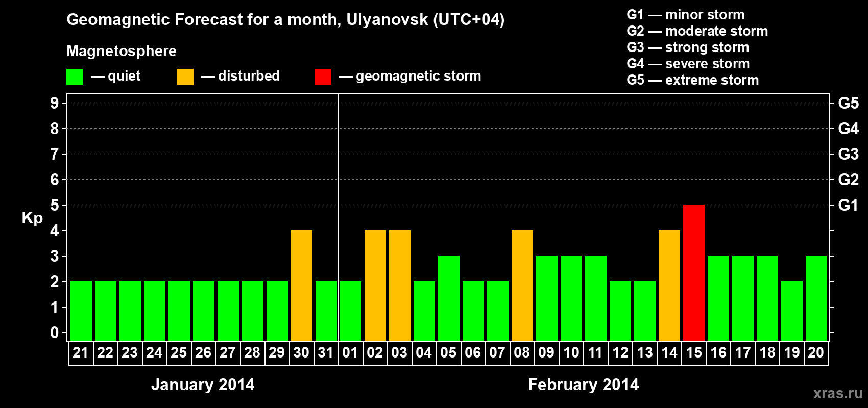868x408 pixels.
Task: Select the green bar for January 21
Action: coord(81,311)
